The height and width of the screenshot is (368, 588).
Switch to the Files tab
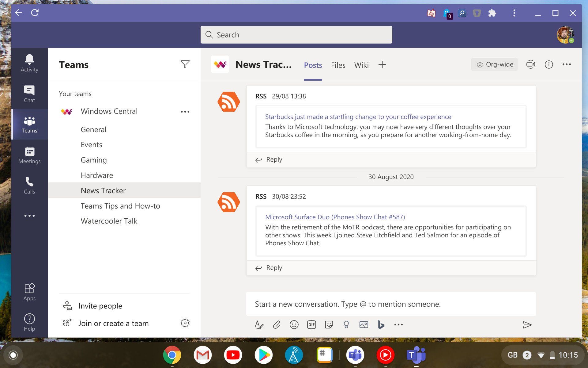click(338, 65)
